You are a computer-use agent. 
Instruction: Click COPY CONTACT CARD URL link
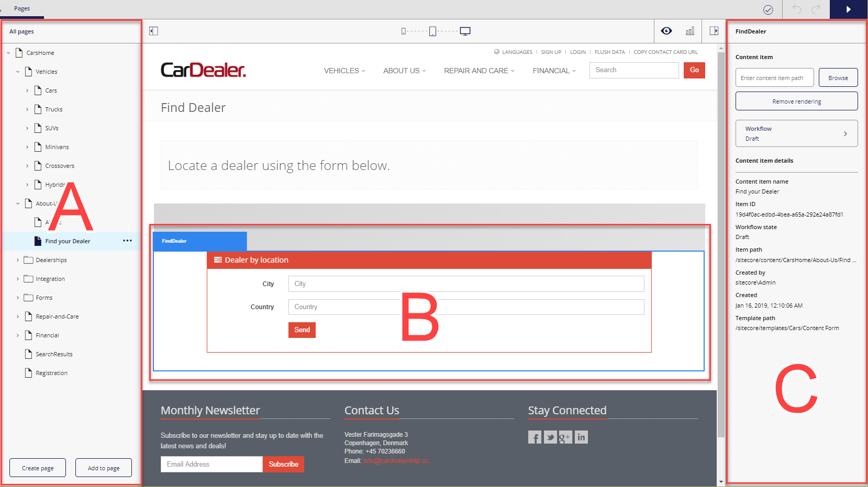[665, 52]
